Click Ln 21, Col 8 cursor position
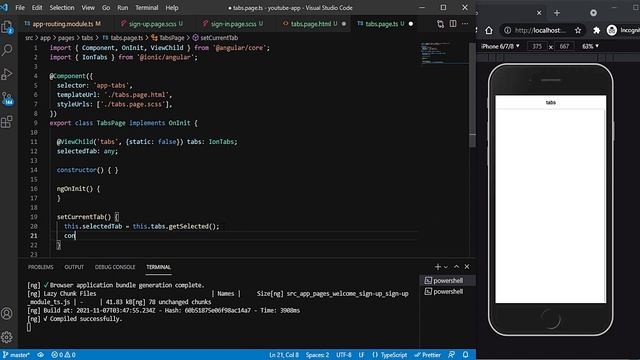 [x=284, y=355]
